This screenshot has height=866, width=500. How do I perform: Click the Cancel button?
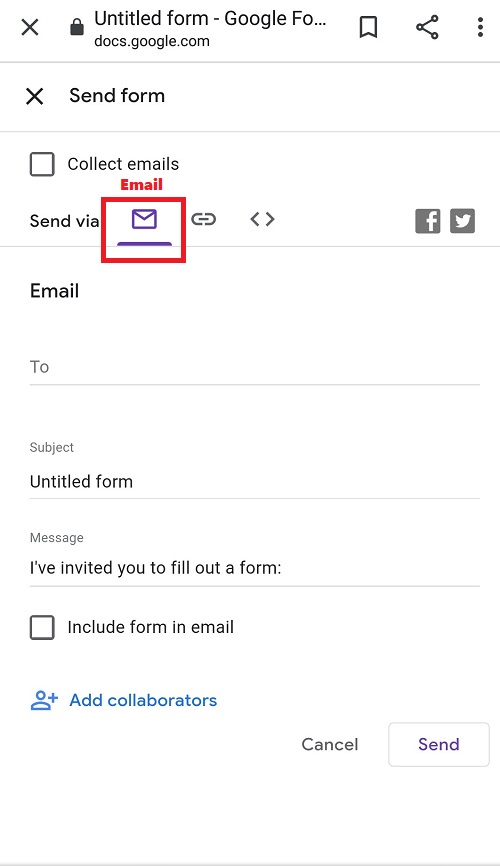click(330, 744)
